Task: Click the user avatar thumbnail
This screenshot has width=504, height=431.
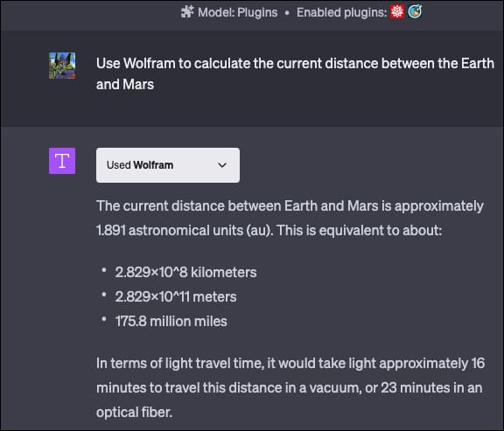Action: (62, 66)
